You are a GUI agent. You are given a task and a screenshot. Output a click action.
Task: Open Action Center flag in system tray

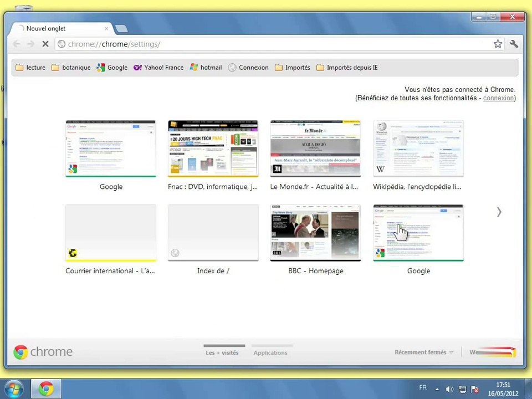(475, 389)
